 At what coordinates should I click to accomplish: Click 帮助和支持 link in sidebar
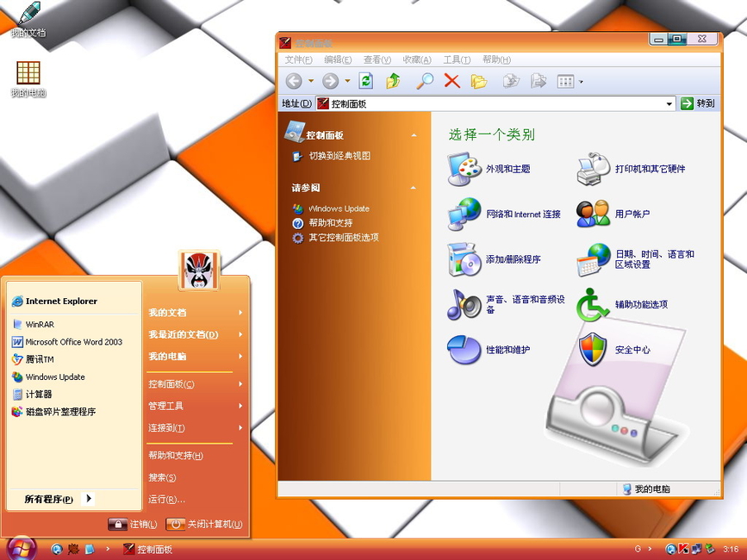[x=331, y=223]
